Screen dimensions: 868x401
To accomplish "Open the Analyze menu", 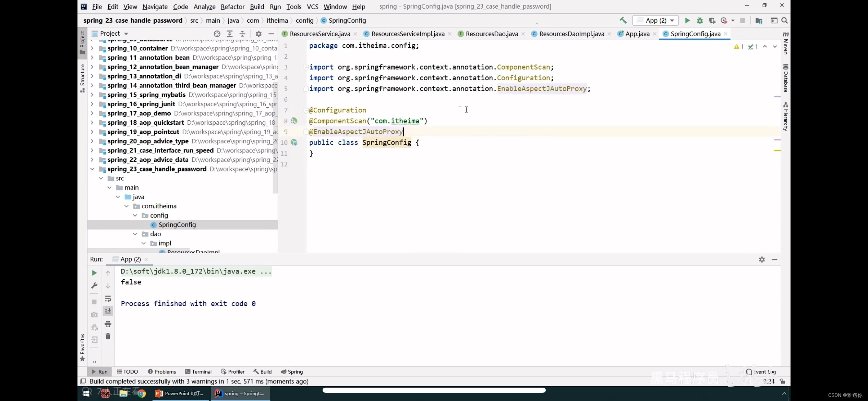I will tap(204, 7).
